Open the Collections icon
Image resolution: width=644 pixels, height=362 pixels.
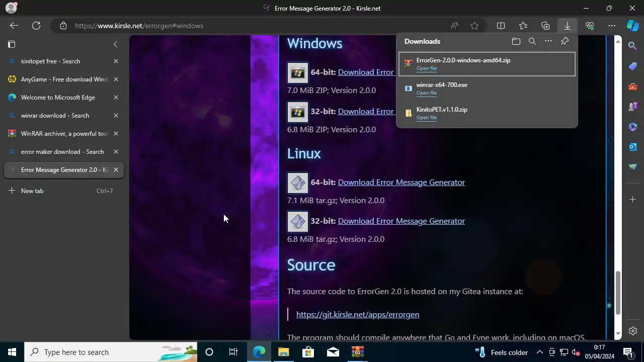point(545,26)
